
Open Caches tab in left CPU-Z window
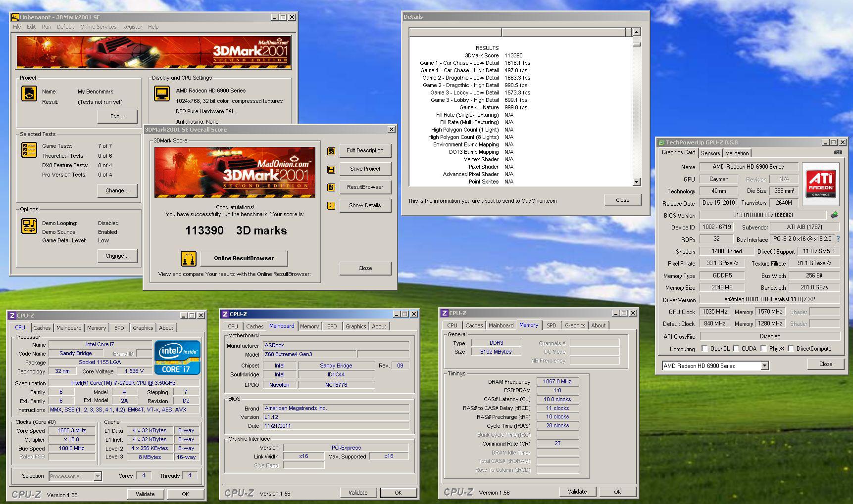click(42, 328)
